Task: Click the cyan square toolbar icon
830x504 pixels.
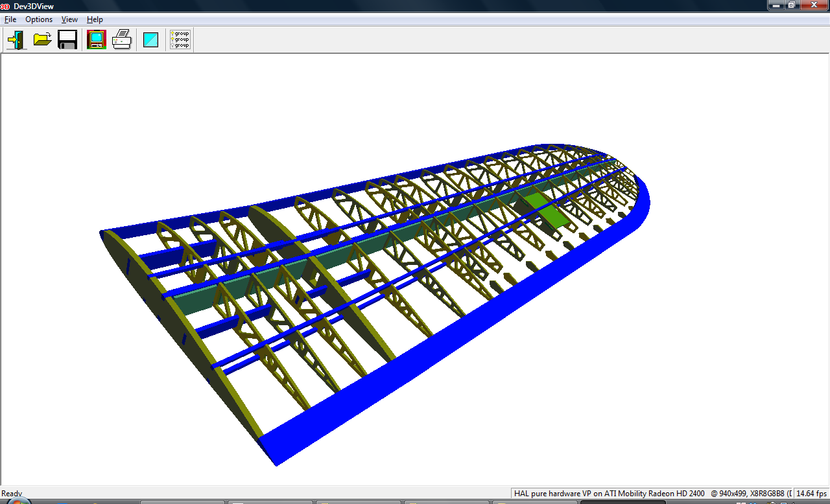Action: click(x=150, y=40)
